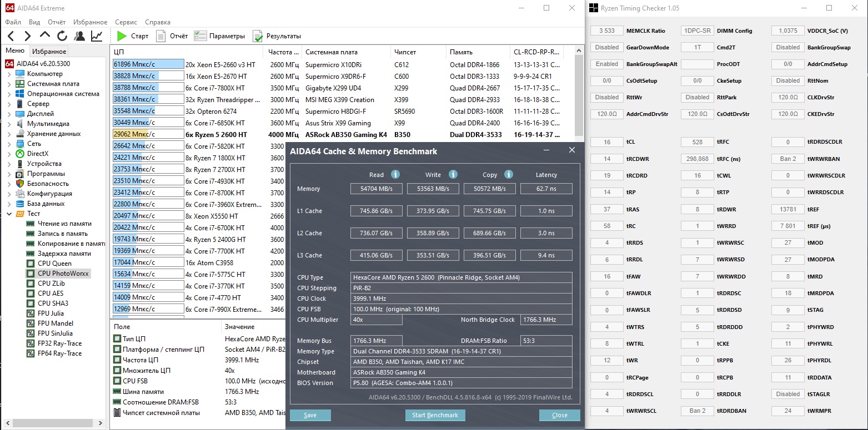Viewport: 868px width, 430px height.
Task: Sort results by the ЦП column header
Action: (188, 52)
